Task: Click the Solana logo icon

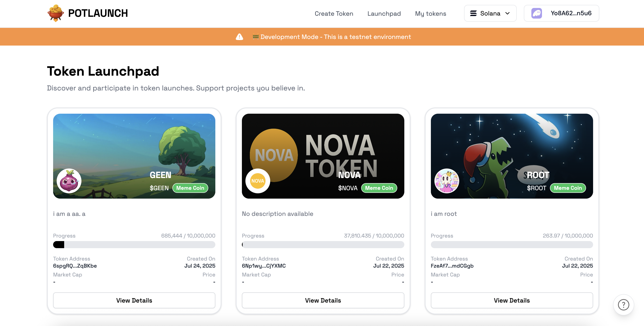Action: 473,13
